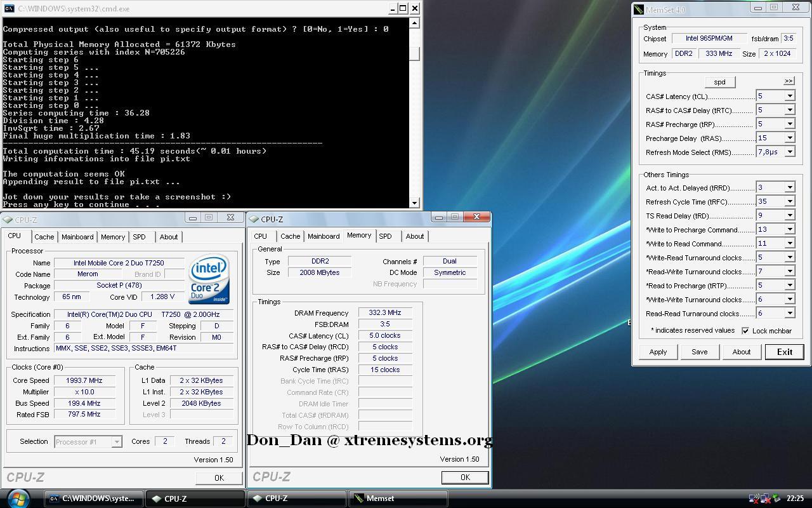Open the Refresh Mode Select dropdown

point(790,152)
